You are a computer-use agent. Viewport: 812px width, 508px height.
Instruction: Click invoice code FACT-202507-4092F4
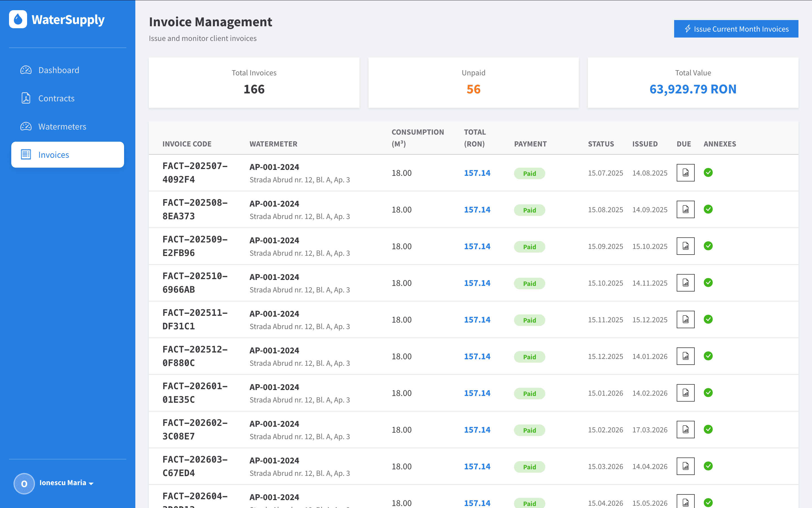click(195, 173)
